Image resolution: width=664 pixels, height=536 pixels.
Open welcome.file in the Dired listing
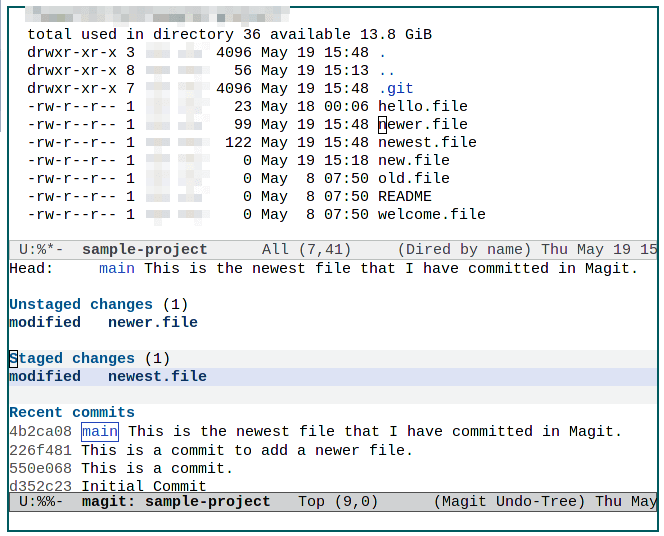pyautogui.click(x=431, y=214)
